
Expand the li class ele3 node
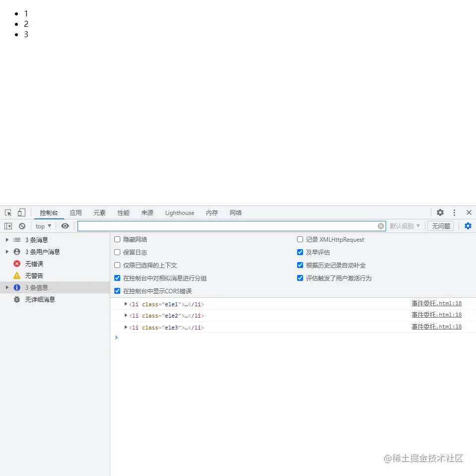[x=126, y=327]
